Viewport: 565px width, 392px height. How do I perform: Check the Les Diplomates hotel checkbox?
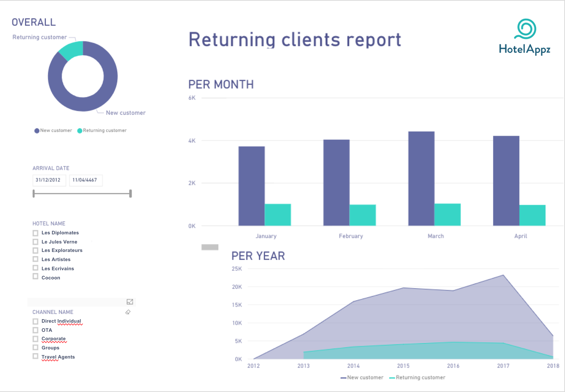click(x=35, y=233)
